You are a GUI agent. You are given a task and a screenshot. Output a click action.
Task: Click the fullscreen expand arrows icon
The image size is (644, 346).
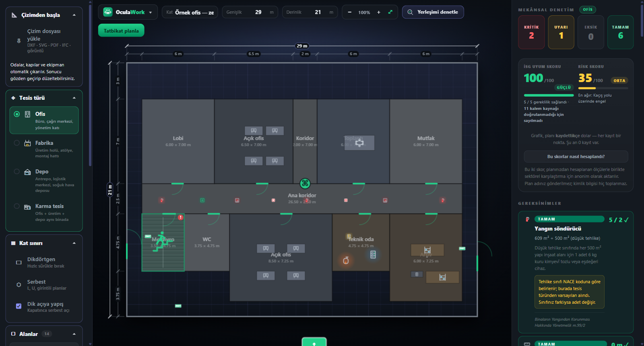tap(390, 12)
